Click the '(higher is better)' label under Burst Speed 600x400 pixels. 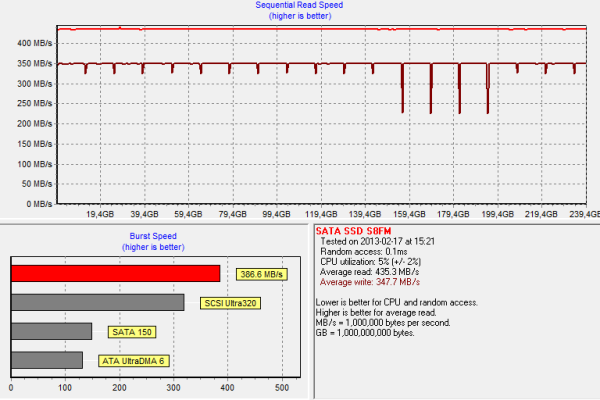coord(153,247)
